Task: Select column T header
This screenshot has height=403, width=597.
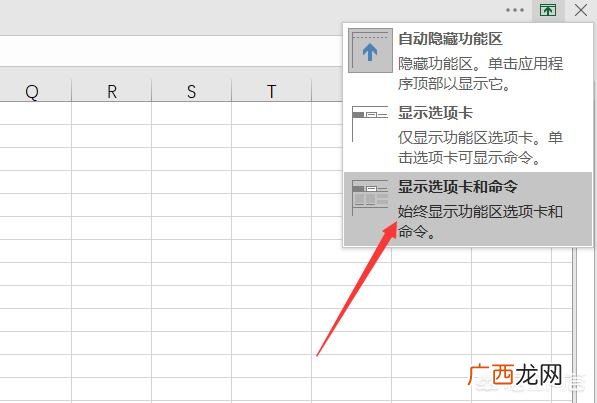Action: (x=271, y=91)
